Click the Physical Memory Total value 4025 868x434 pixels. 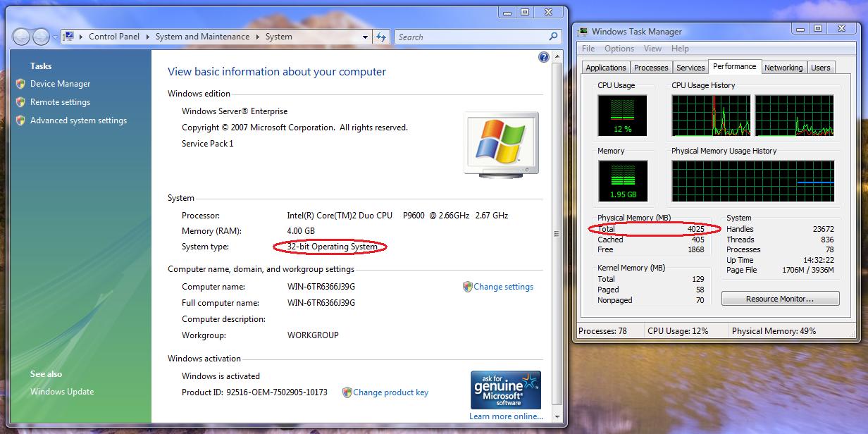tap(696, 229)
